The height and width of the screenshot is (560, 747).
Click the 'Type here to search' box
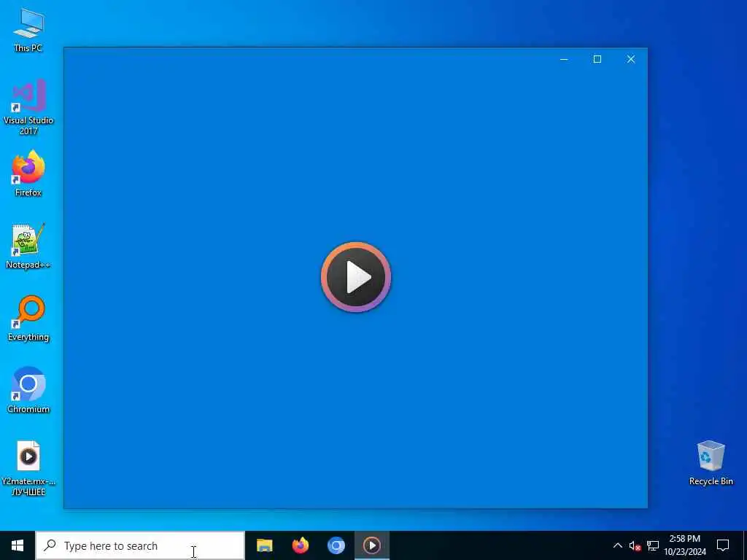click(140, 545)
